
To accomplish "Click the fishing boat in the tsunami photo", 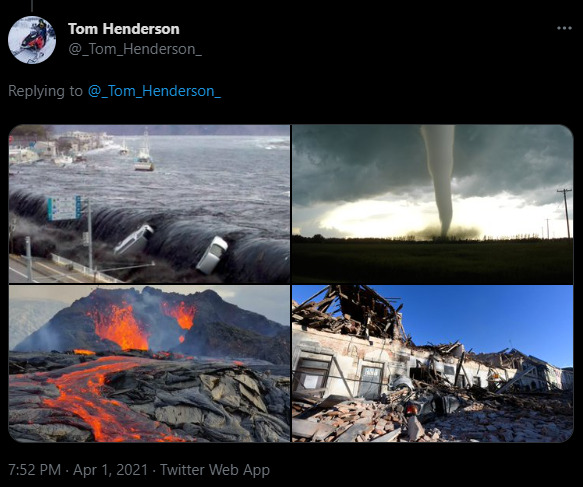I will click(144, 154).
